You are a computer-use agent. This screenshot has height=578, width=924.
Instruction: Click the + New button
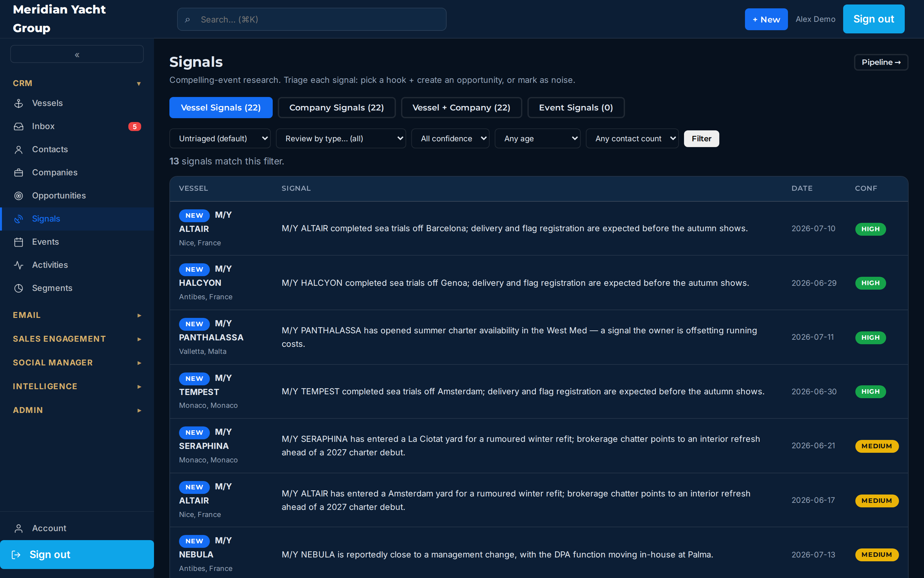[x=766, y=20]
